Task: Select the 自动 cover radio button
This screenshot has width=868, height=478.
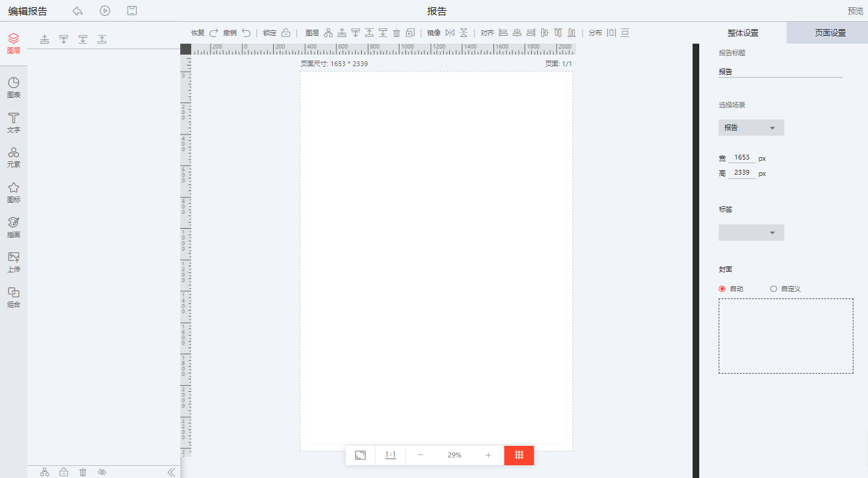Action: click(722, 289)
